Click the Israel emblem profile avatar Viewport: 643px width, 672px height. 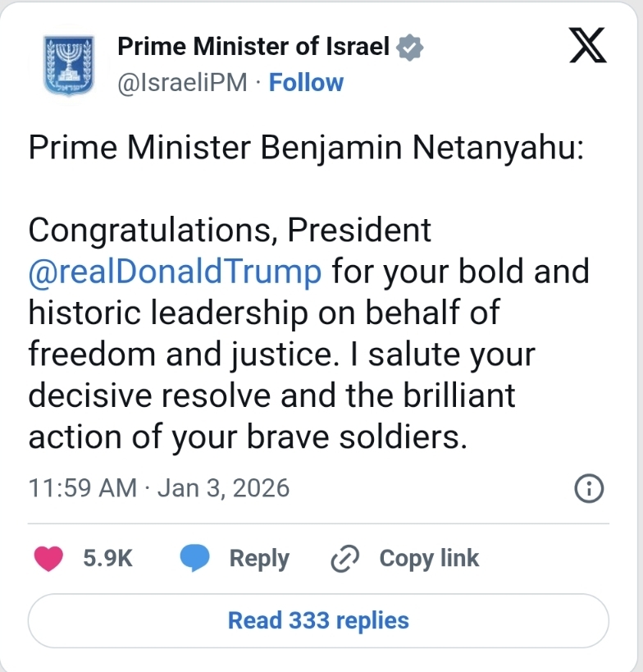click(x=69, y=65)
